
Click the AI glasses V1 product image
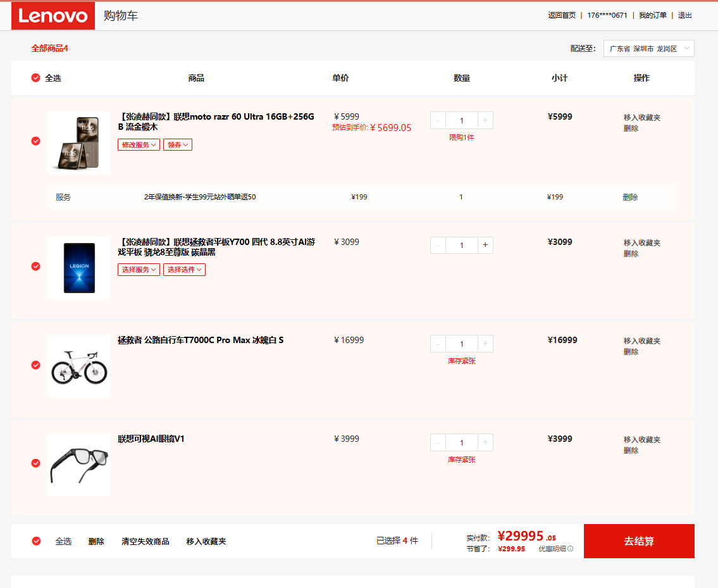pos(78,465)
